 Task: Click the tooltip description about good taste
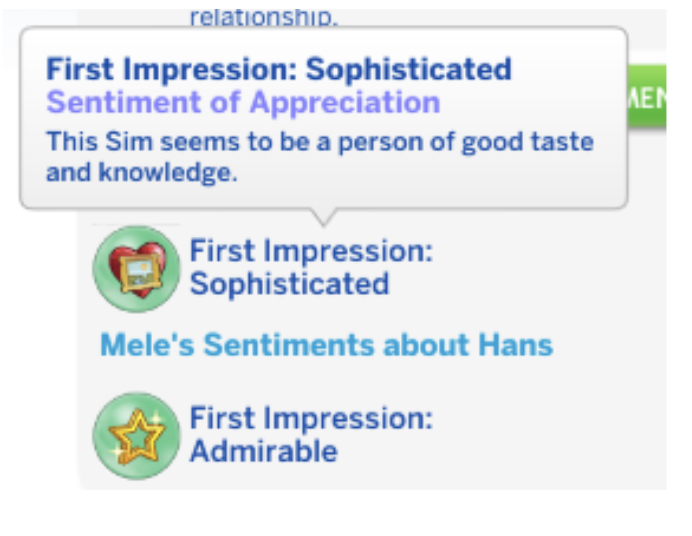pyautogui.click(x=320, y=157)
